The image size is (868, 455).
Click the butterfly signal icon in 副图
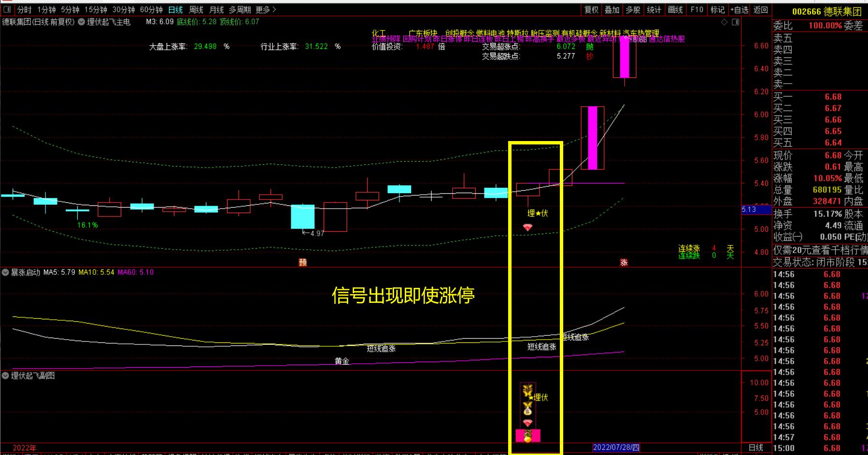(x=527, y=390)
